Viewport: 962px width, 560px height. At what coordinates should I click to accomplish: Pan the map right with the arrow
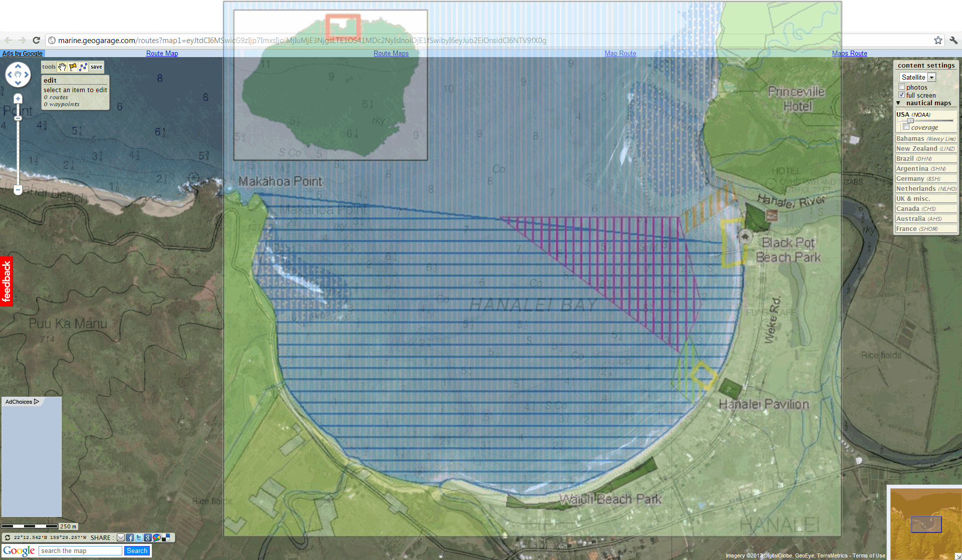pyautogui.click(x=27, y=75)
